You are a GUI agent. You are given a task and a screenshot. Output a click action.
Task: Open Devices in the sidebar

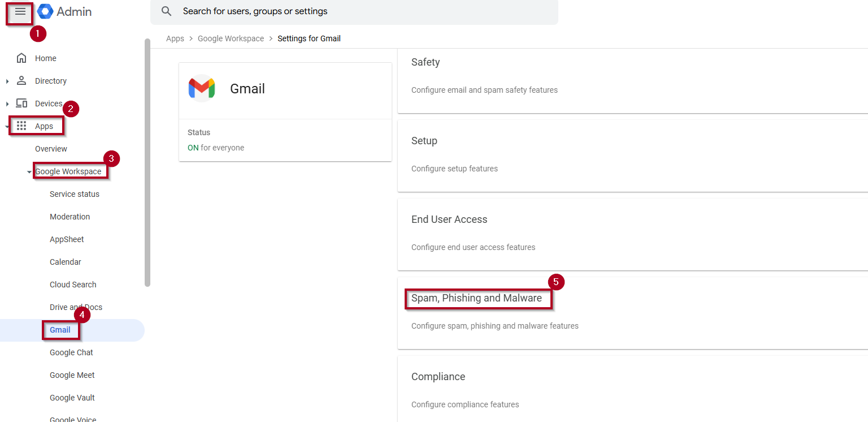[x=49, y=104]
